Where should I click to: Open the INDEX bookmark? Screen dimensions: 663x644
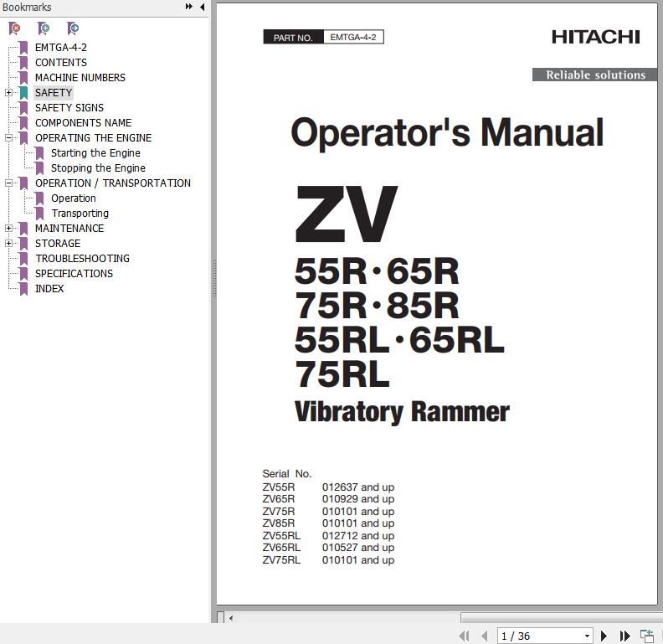tap(49, 289)
